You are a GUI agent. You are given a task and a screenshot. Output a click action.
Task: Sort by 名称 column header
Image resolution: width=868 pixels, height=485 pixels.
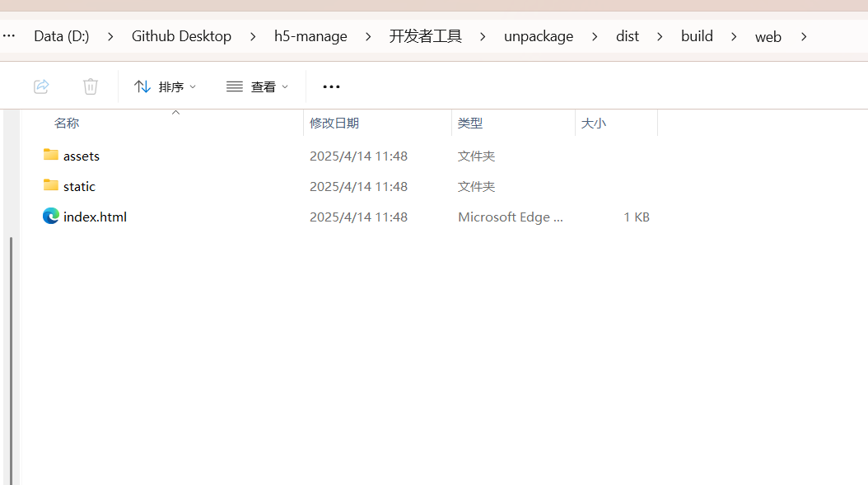(x=67, y=123)
